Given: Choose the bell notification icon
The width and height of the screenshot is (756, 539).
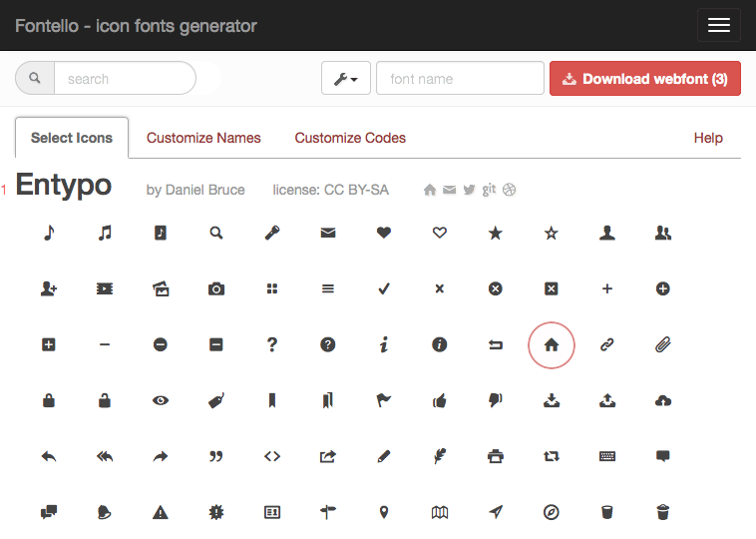Looking at the screenshot, I should point(105,512).
